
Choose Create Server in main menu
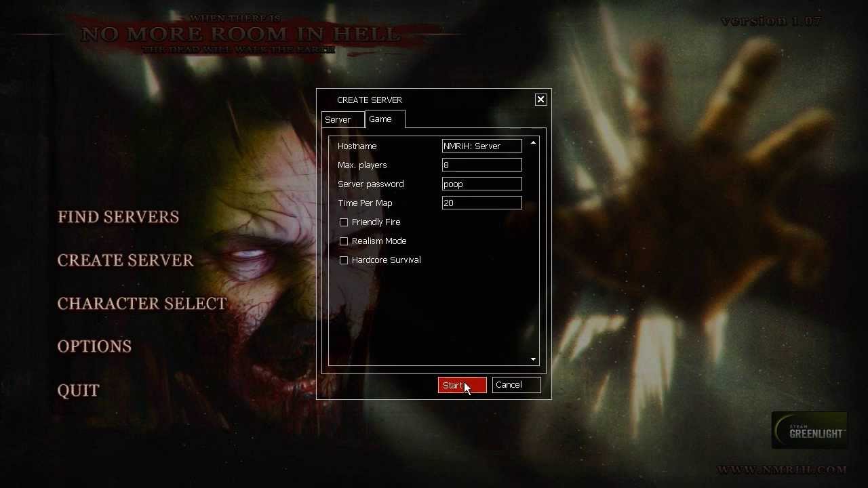125,260
